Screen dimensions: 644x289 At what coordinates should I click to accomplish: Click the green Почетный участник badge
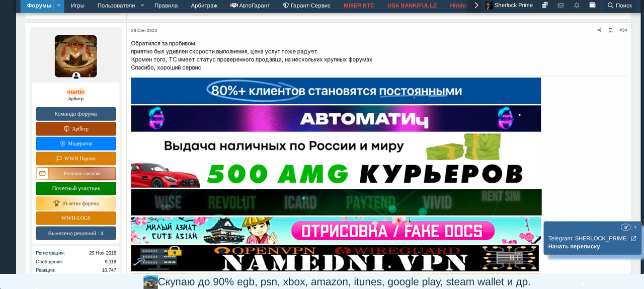click(x=76, y=188)
